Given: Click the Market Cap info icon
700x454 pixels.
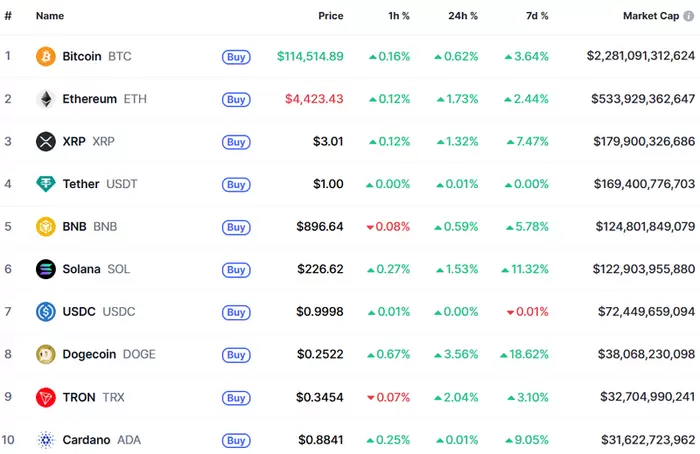Looking at the screenshot, I should 688,16.
